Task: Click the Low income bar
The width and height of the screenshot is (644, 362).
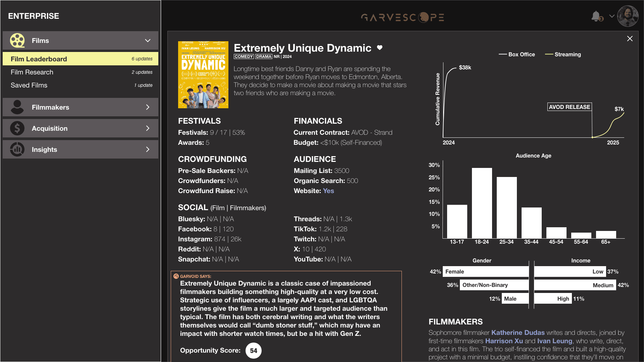Action: click(x=570, y=271)
